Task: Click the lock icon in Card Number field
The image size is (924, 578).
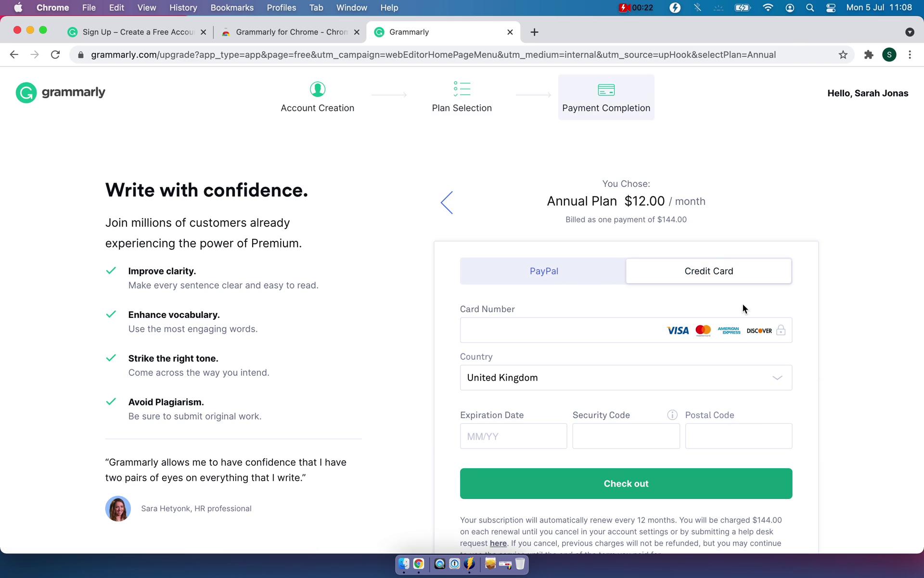Action: click(x=781, y=330)
